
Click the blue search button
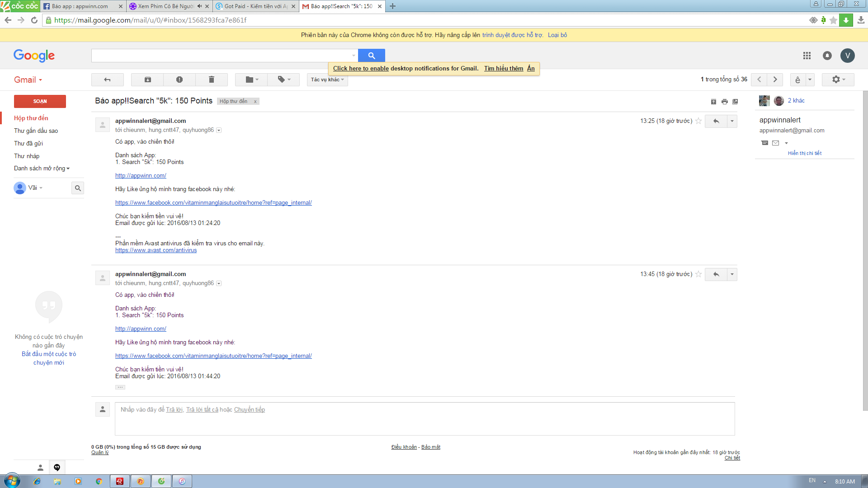pyautogui.click(x=371, y=56)
